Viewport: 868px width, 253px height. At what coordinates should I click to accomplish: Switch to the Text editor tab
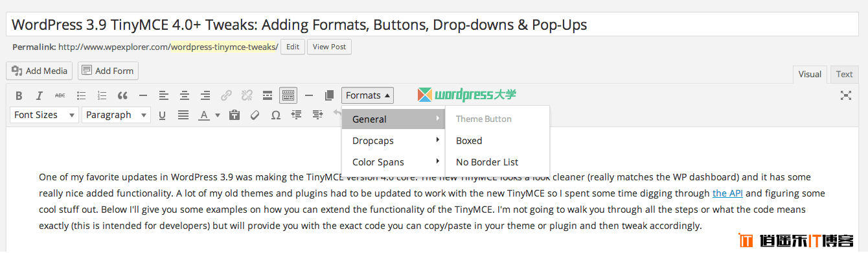tap(845, 75)
